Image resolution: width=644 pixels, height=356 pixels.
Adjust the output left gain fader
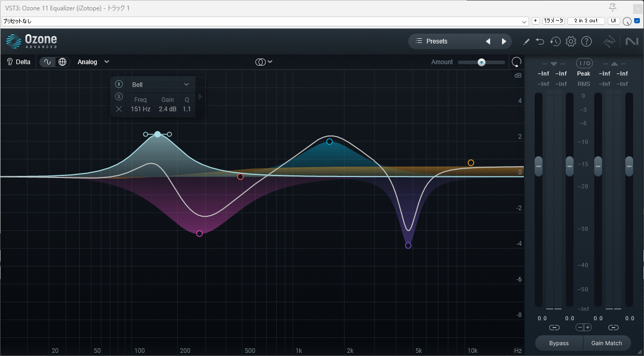pos(598,166)
